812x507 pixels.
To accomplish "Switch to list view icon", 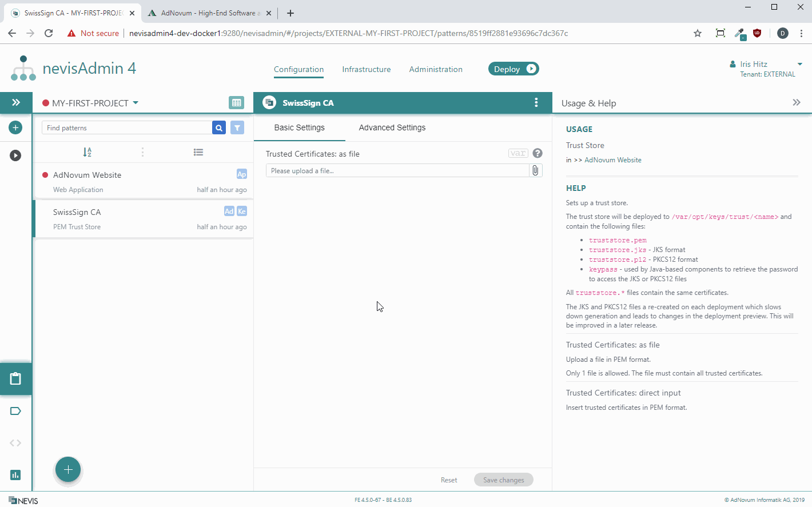I will point(198,152).
